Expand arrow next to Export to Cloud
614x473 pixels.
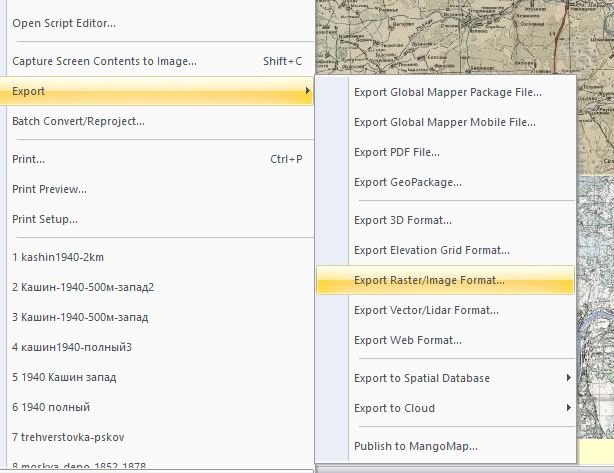coord(569,408)
